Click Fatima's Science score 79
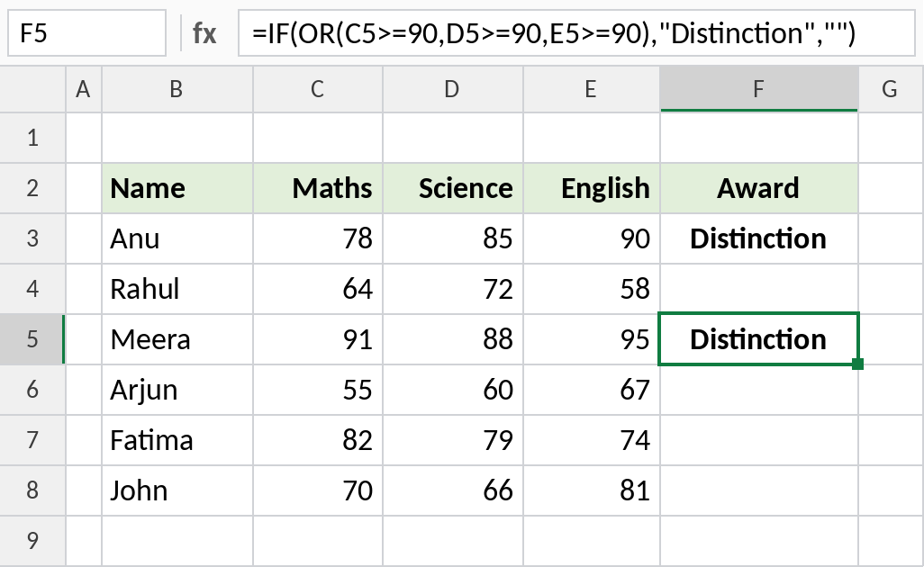Image resolution: width=924 pixels, height=567 pixels. click(x=453, y=440)
